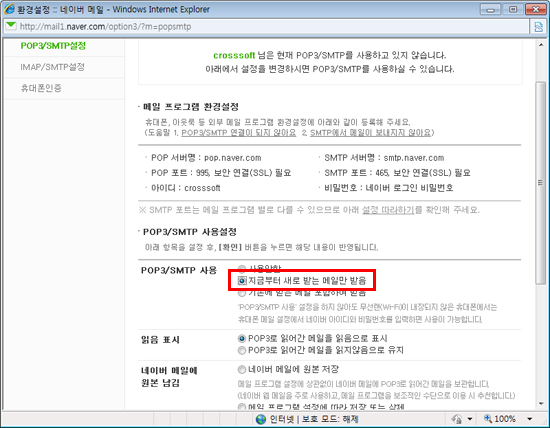Click the security shield status icon
Viewport: 550px width, 428px height.
tap(457, 419)
